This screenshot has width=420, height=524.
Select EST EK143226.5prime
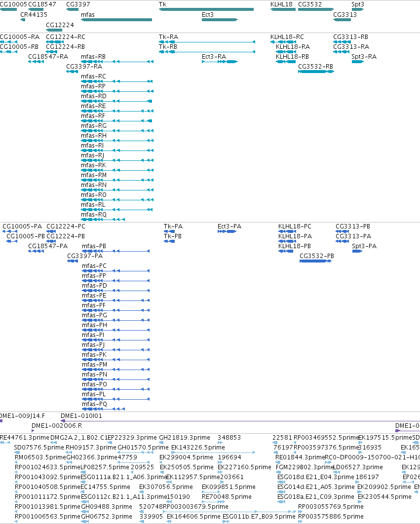click(198, 448)
